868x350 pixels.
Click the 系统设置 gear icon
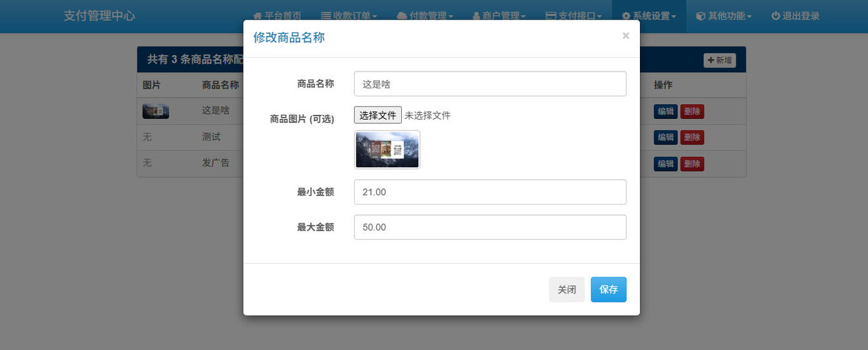626,16
